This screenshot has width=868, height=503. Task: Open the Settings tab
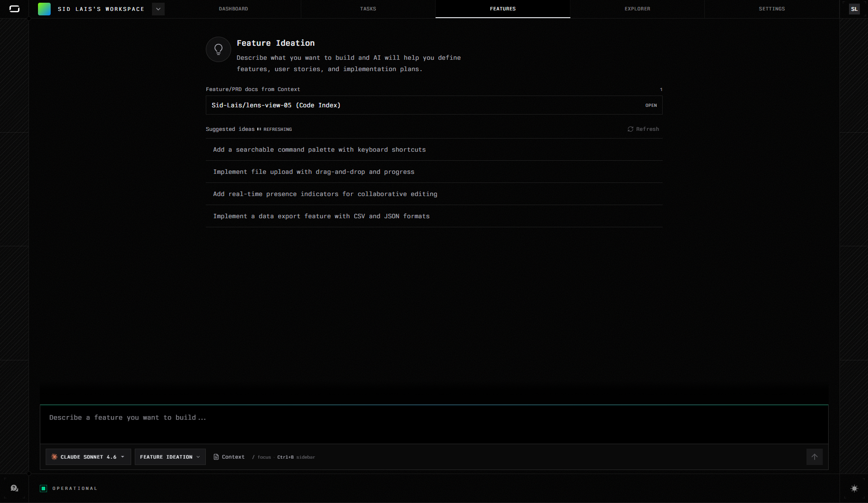pyautogui.click(x=772, y=9)
